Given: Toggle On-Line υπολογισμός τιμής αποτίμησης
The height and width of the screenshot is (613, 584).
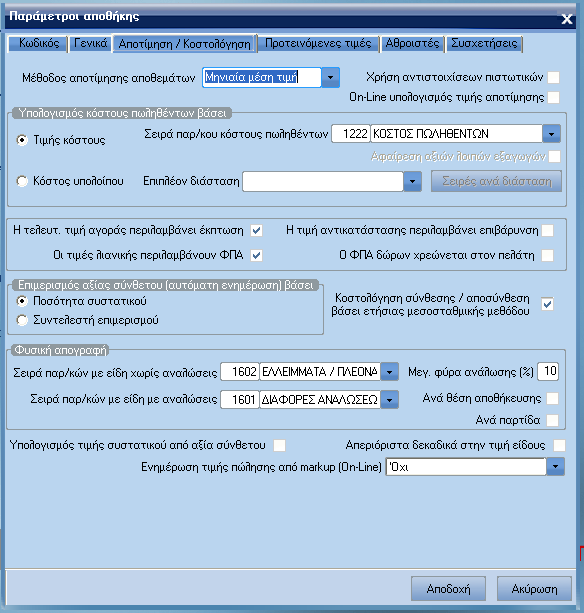Looking at the screenshot, I should click(x=554, y=97).
